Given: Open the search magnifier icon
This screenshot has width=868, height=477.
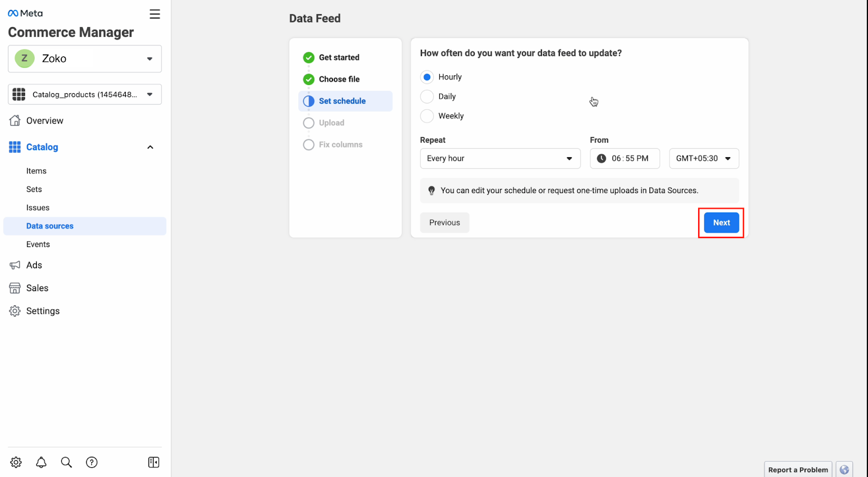Looking at the screenshot, I should click(x=66, y=462).
